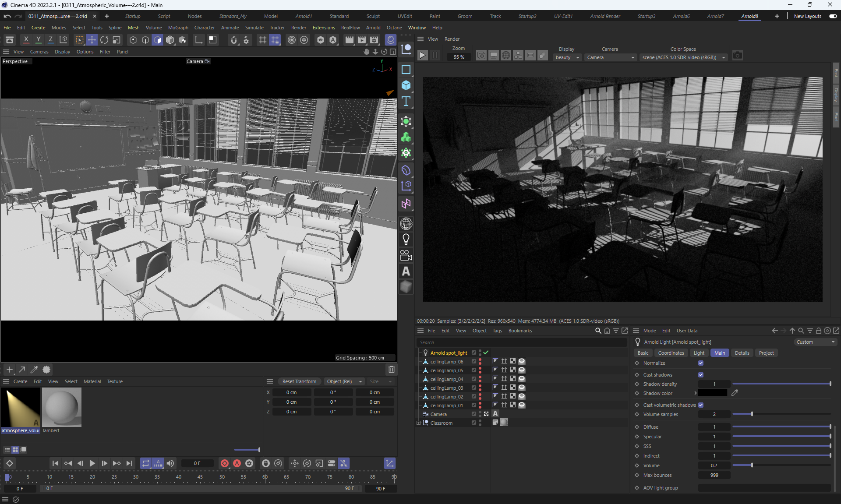
Task: Open the Color Space dropdown
Action: click(x=683, y=57)
